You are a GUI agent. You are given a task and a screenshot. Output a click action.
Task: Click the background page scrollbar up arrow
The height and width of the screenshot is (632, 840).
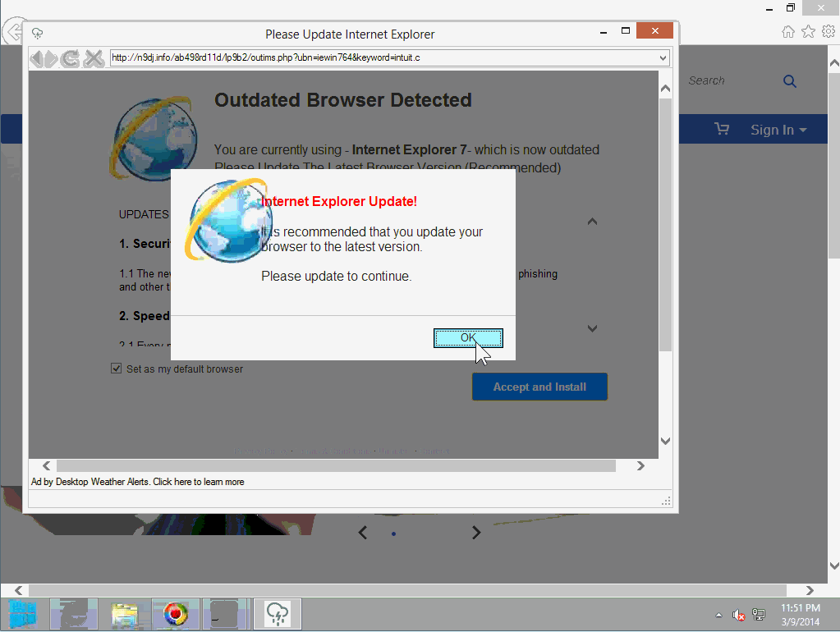(834, 62)
